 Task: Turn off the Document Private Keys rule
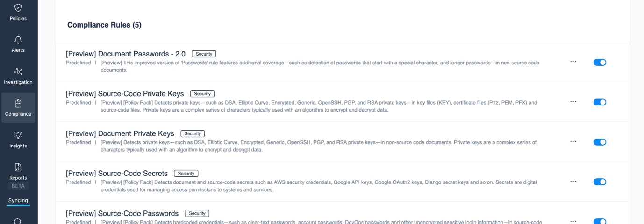pos(600,142)
